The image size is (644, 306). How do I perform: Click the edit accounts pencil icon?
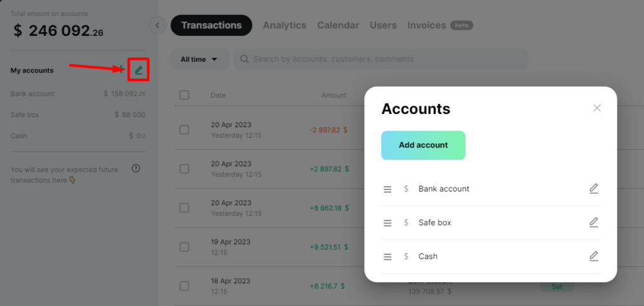[x=139, y=70]
